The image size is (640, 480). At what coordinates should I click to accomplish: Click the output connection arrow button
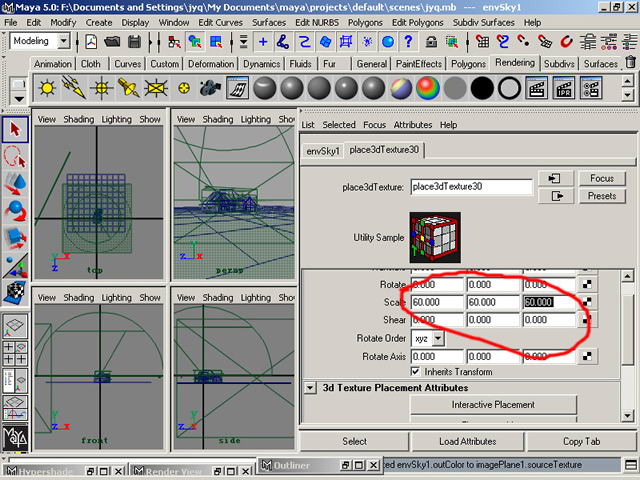tap(556, 196)
